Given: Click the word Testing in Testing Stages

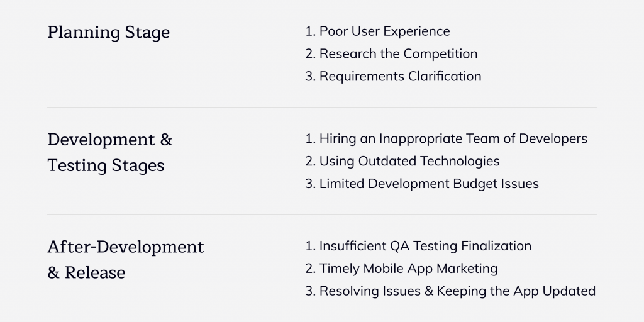Looking at the screenshot, I should [x=77, y=166].
